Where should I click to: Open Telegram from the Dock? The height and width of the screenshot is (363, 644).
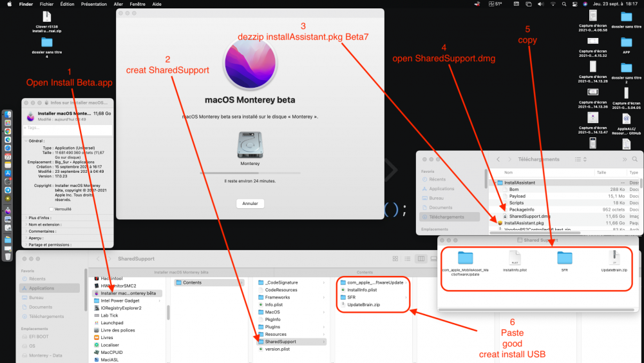(8, 190)
